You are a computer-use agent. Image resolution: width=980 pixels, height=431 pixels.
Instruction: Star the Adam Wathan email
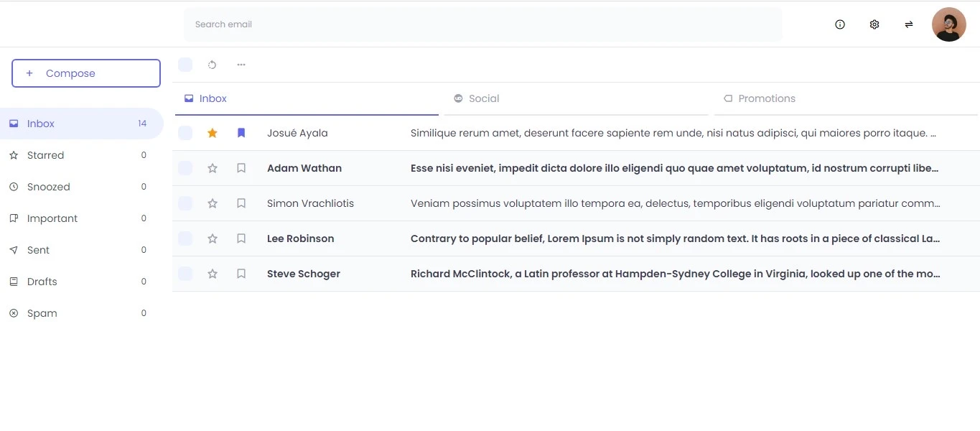point(213,168)
